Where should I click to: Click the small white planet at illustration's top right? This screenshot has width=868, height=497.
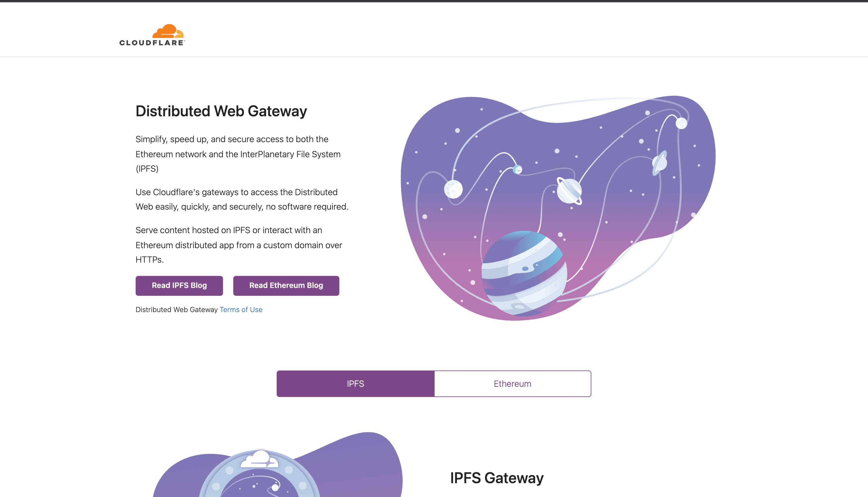pos(681,123)
